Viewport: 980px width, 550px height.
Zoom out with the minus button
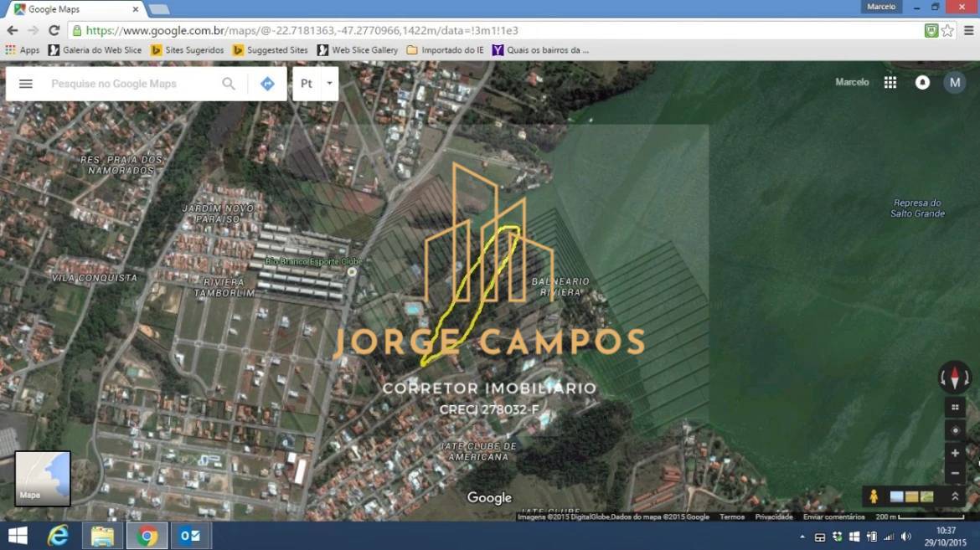(955, 473)
